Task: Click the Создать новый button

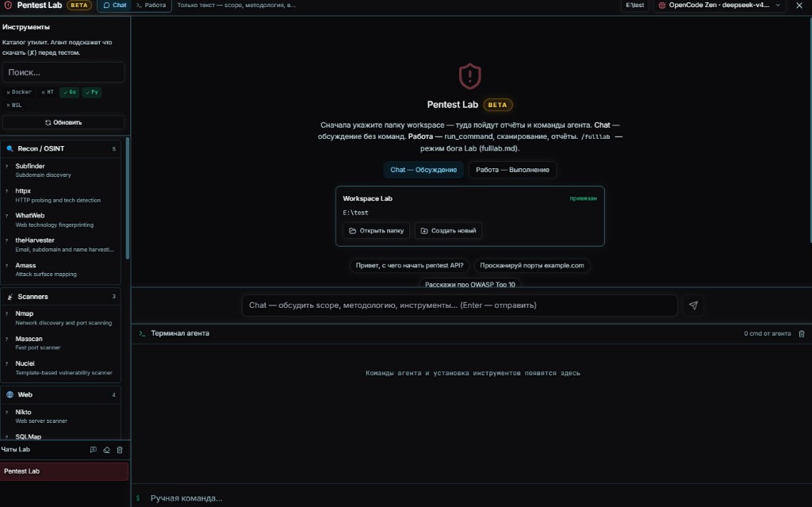Action: point(449,231)
